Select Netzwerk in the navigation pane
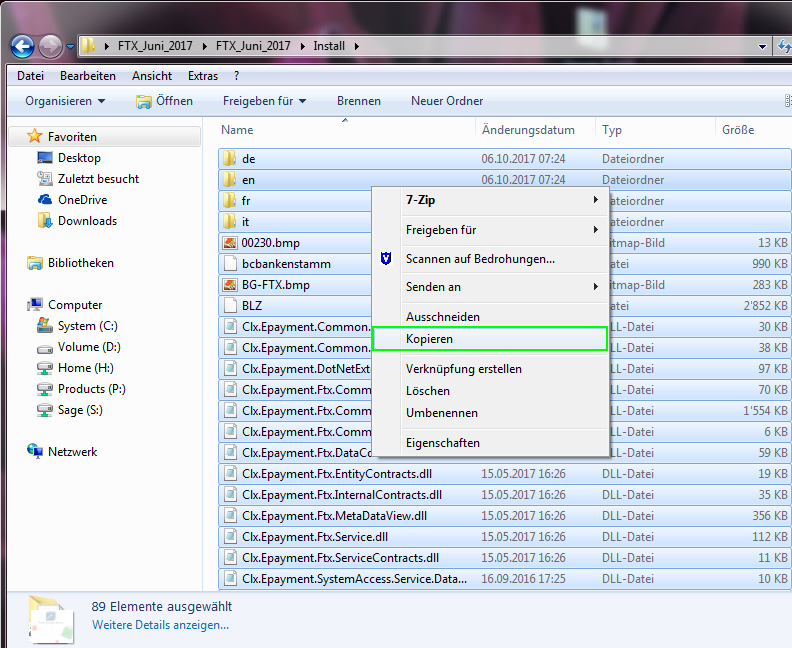The width and height of the screenshot is (792, 648). click(72, 452)
